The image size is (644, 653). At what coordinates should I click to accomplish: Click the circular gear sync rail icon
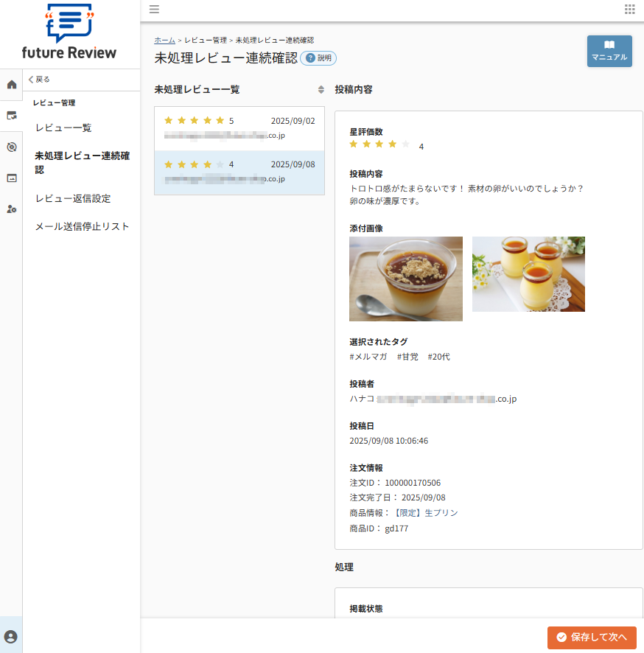click(11, 147)
